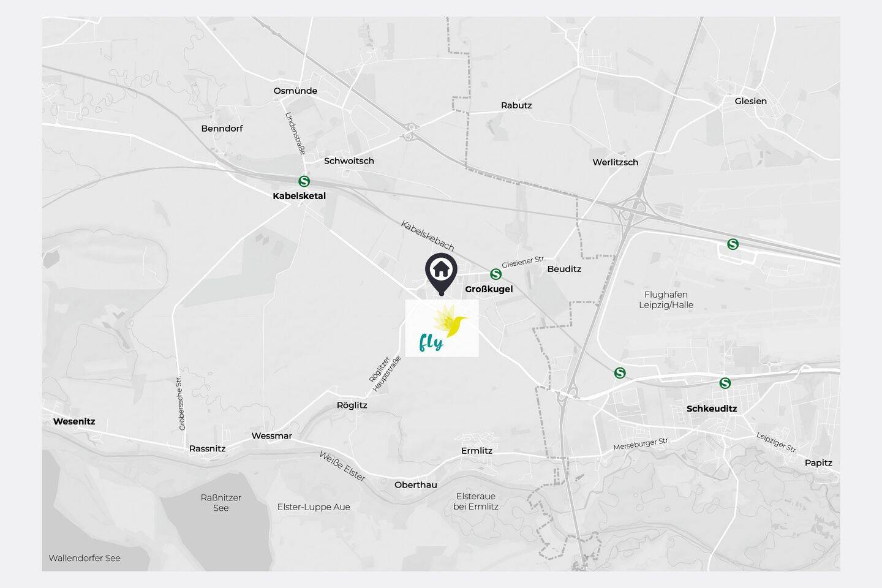882x588 pixels.
Task: Click the Großkugel place label
Action: 489,289
